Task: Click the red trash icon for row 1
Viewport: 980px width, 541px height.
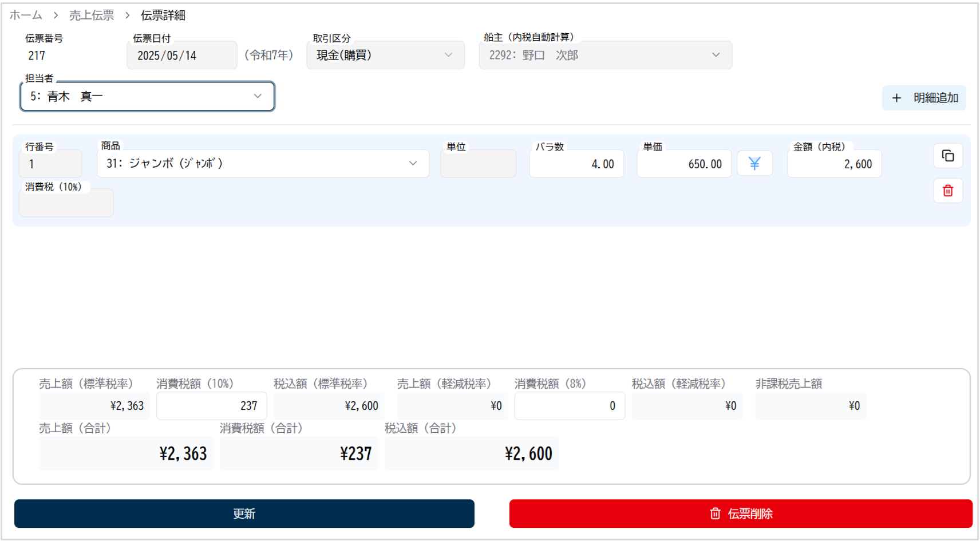Action: click(947, 191)
